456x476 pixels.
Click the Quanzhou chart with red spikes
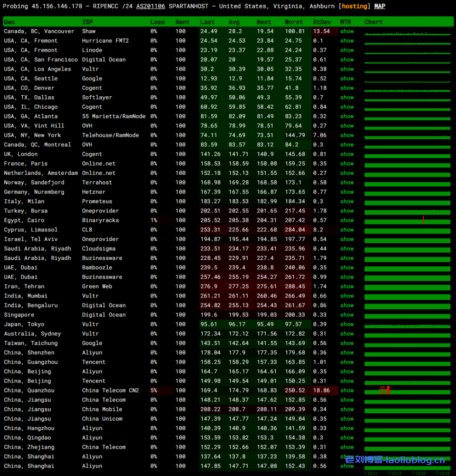pos(407,390)
